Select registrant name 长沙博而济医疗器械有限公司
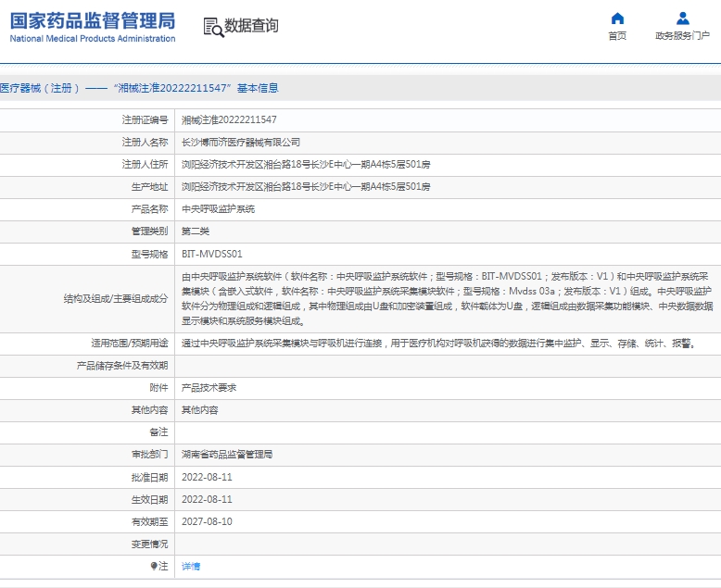 (241, 143)
